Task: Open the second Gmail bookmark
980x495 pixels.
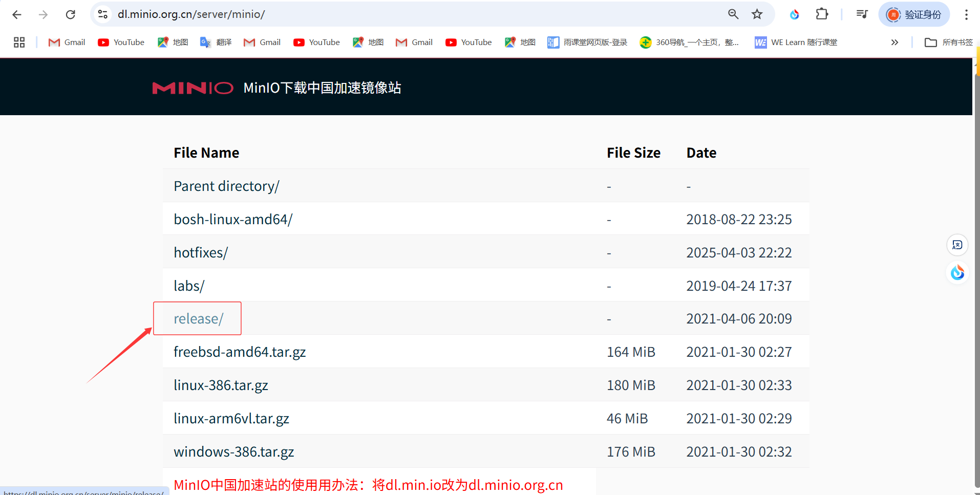Action: click(262, 42)
